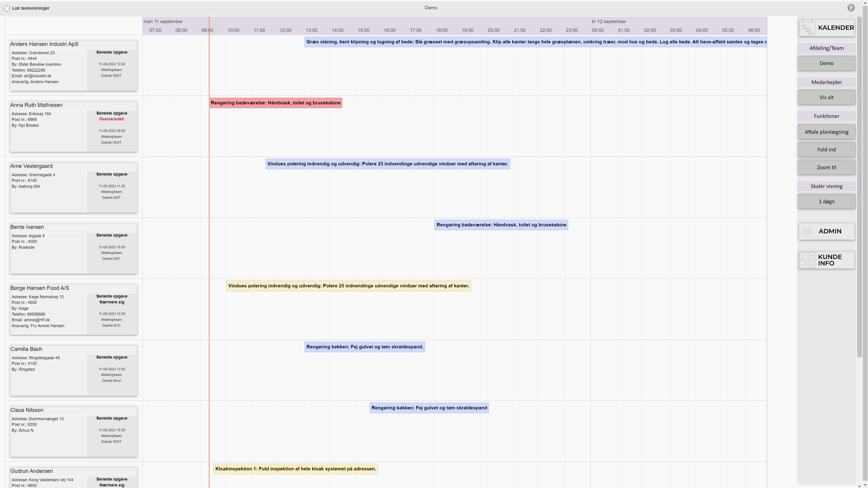The image size is (868, 488).
Task: Click the Aftale planlægning button
Action: coord(826,132)
